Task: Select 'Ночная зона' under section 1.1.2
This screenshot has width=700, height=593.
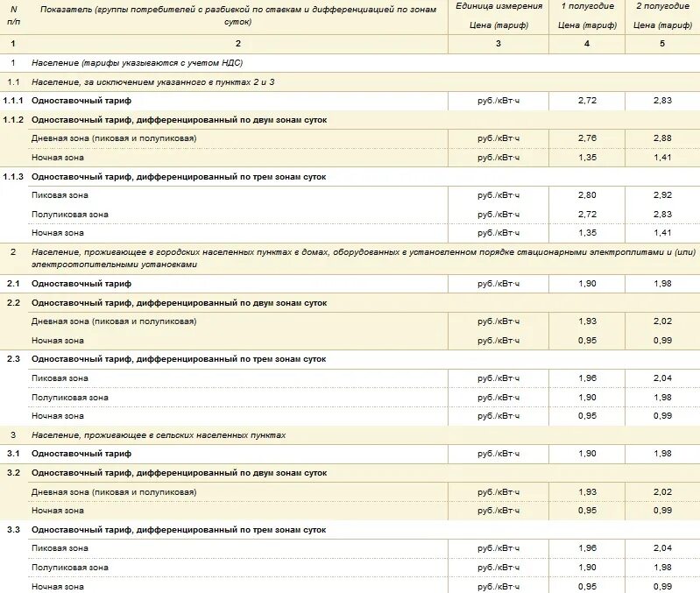Action: (x=58, y=158)
